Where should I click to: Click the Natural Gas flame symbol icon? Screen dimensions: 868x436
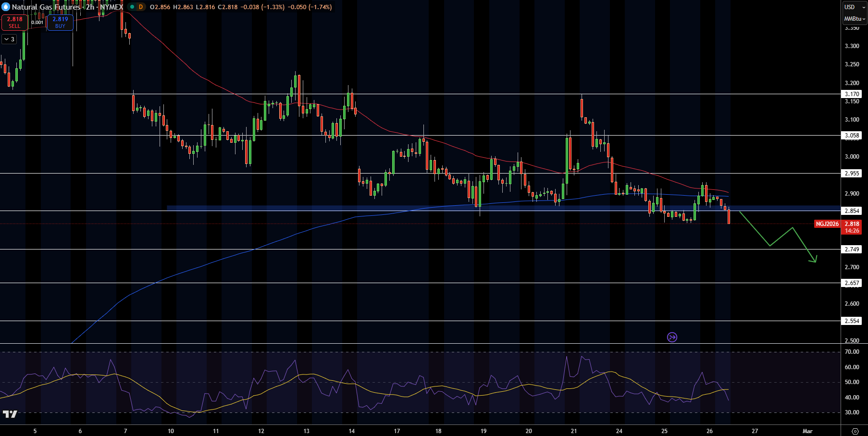(x=6, y=7)
